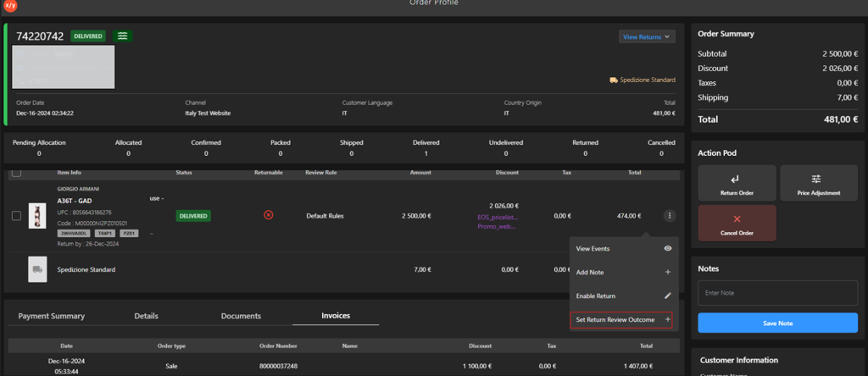Click the Order Date value Dec-16-2024 02:34:22
Viewport: 868px width, 376px height.
tap(45, 113)
